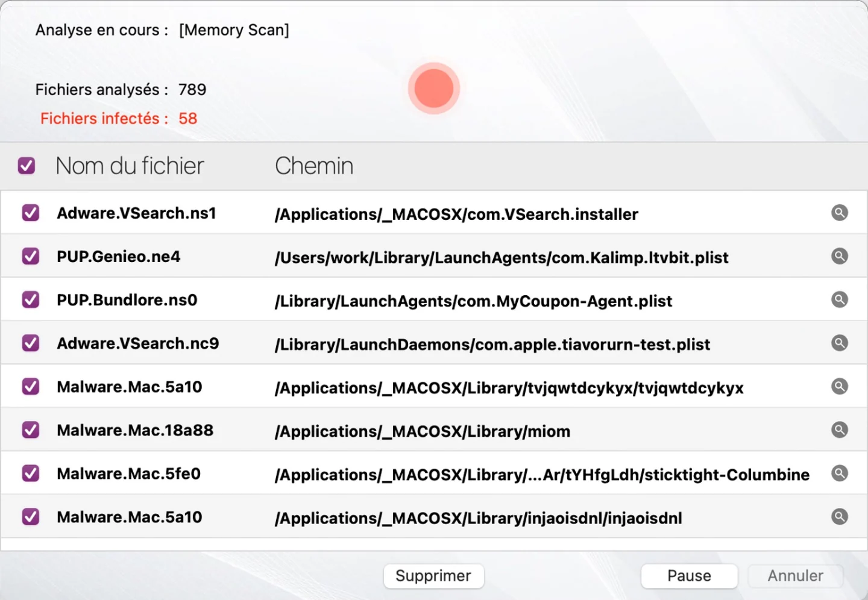Viewport: 868px width, 600px height.
Task: Click the path ending in tvjqwtdcykyx/tvjqwtdcykyx
Action: click(509, 388)
